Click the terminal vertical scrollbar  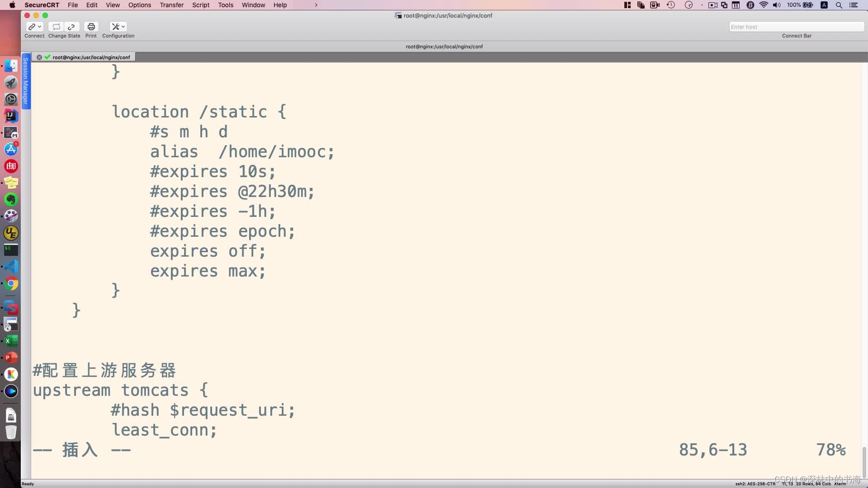click(864, 461)
